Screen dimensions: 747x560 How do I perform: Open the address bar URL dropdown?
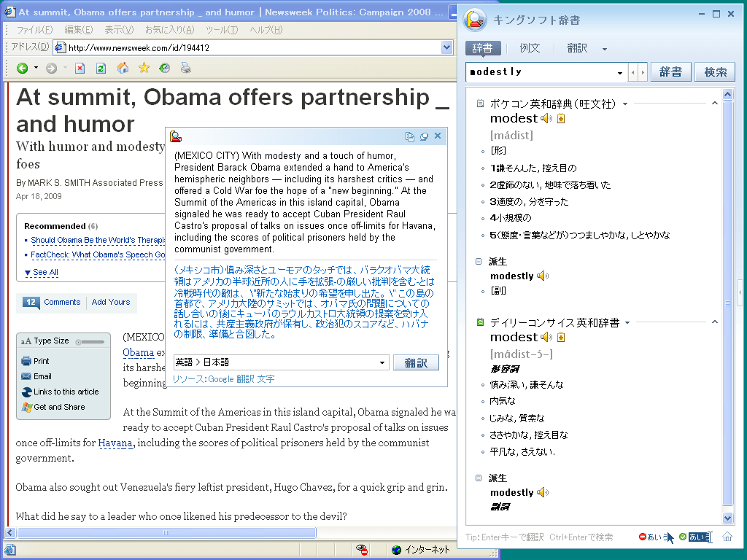[x=446, y=47]
